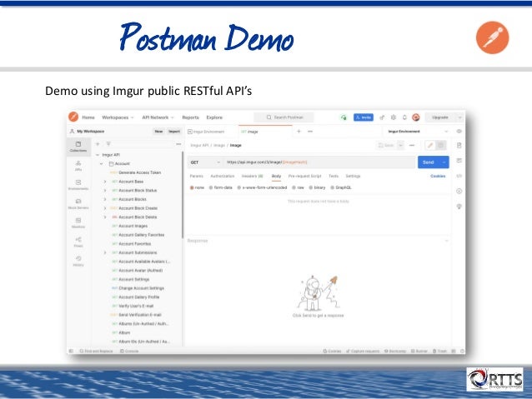532x399 pixels.
Task: Open the Collections sidebar panel
Action: pos(78,147)
